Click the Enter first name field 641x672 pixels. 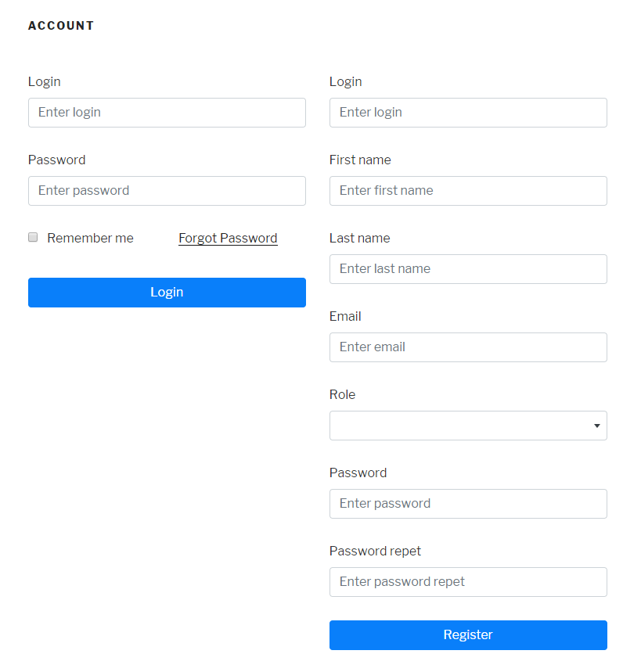468,191
